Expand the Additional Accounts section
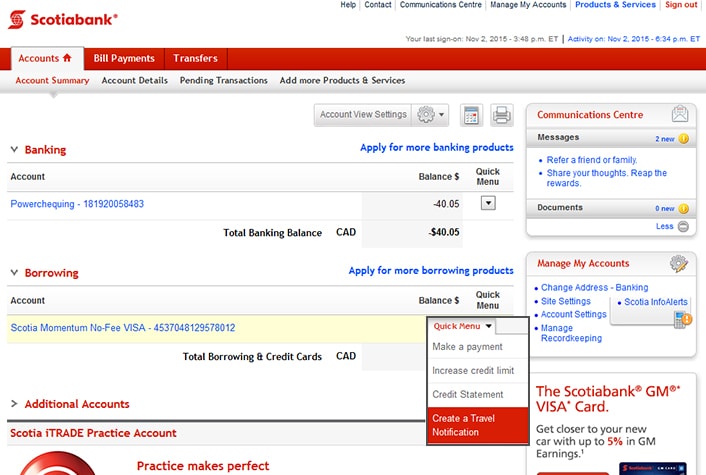 [x=14, y=404]
